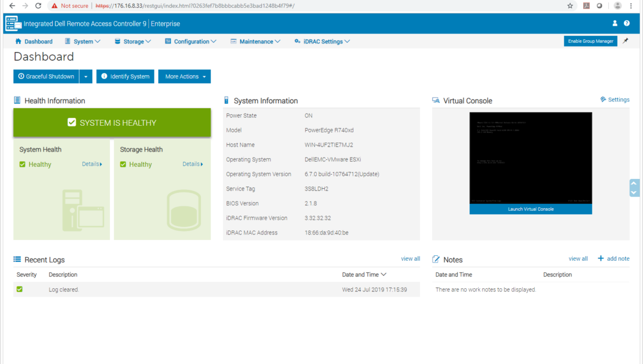This screenshot has width=643, height=364.
Task: Open System Health Details link
Action: 92,164
